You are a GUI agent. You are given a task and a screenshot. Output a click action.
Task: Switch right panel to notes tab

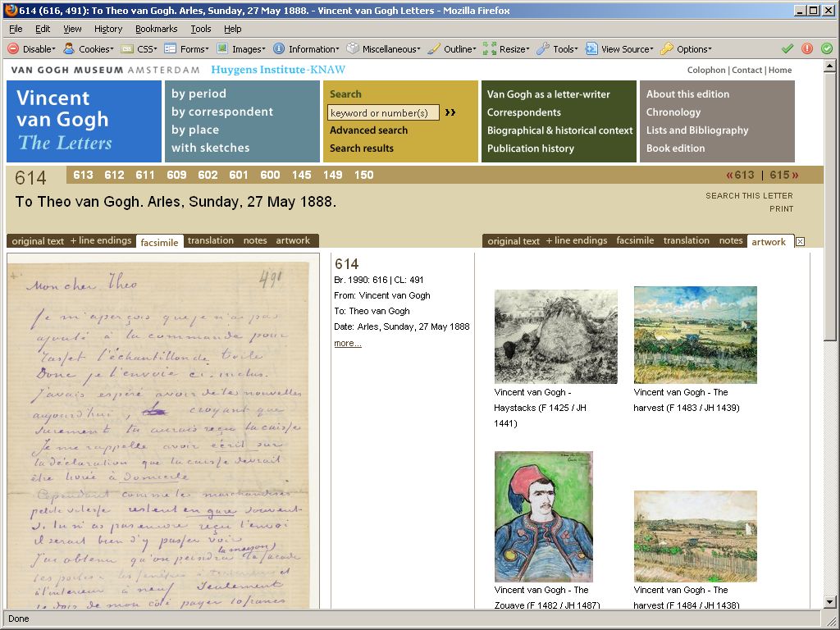tap(731, 240)
